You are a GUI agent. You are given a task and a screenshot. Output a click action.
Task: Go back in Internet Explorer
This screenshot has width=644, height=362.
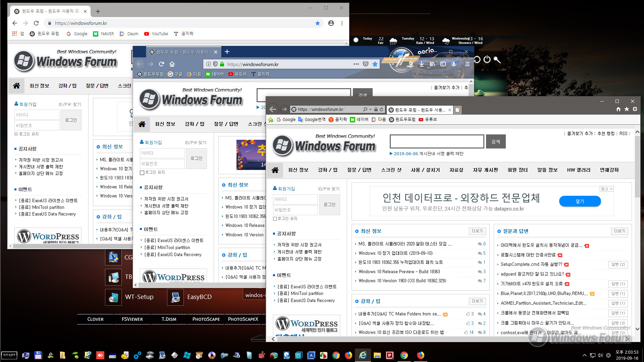coord(273,109)
